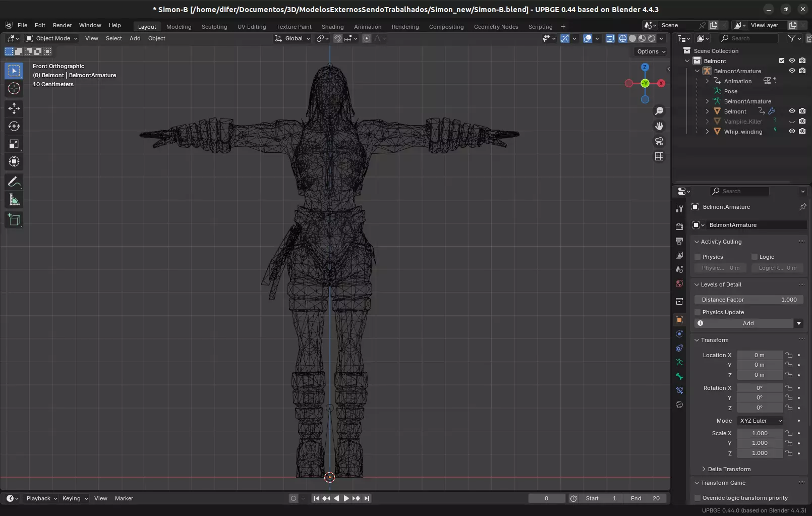Image resolution: width=812 pixels, height=516 pixels.
Task: Open the Global orientation dropdown
Action: [x=293, y=38]
